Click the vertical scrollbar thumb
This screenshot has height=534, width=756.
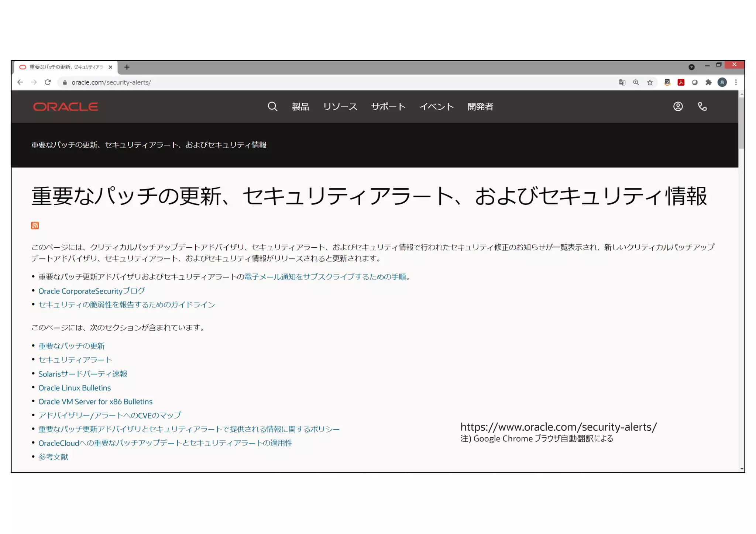(741, 123)
